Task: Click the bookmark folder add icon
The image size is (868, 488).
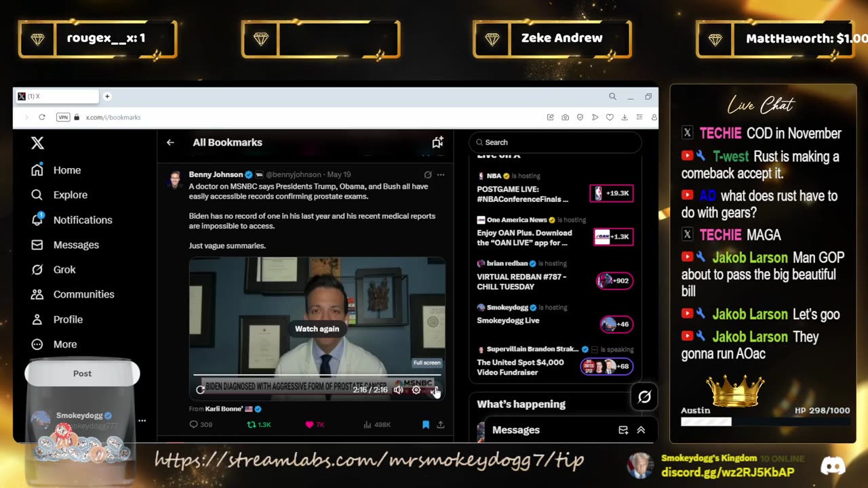Action: pos(437,142)
